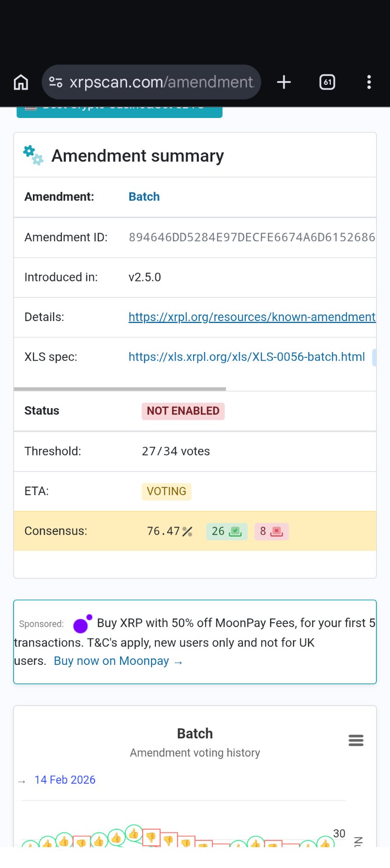Click the 14 Feb 2026 date link
This screenshot has height=868, width=390.
click(x=65, y=780)
